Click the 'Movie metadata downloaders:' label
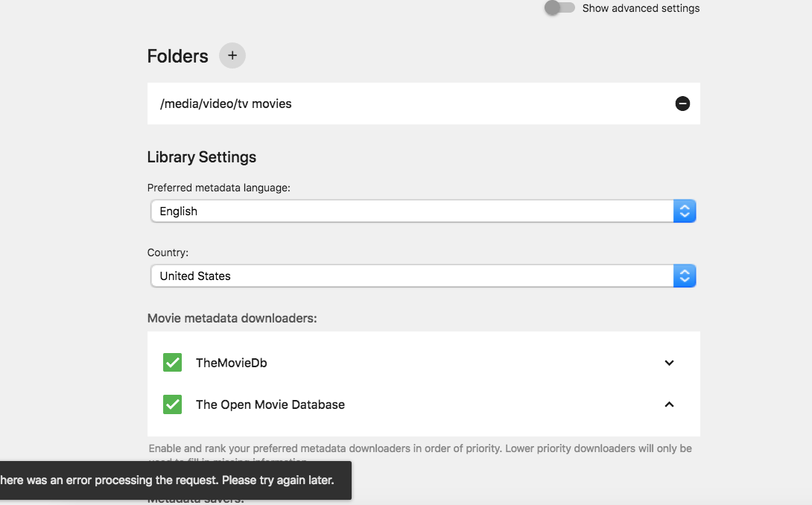Screen dimensions: 812x505 [232, 318]
